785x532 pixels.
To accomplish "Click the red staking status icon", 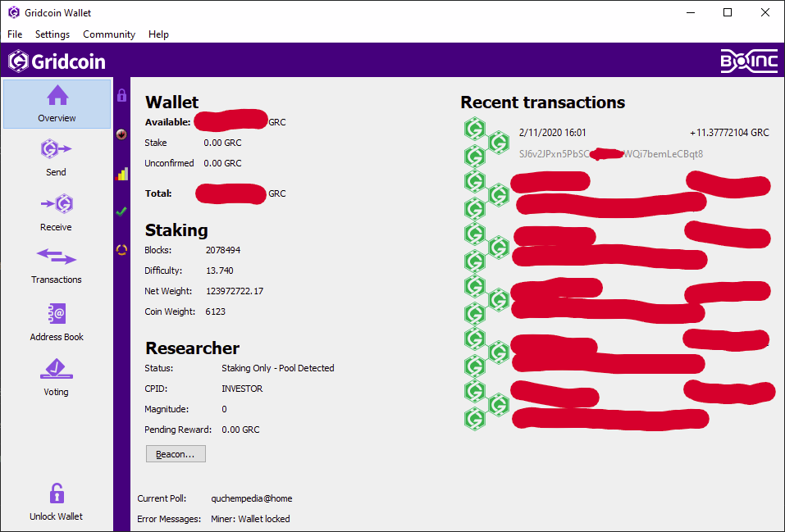I will 121,134.
